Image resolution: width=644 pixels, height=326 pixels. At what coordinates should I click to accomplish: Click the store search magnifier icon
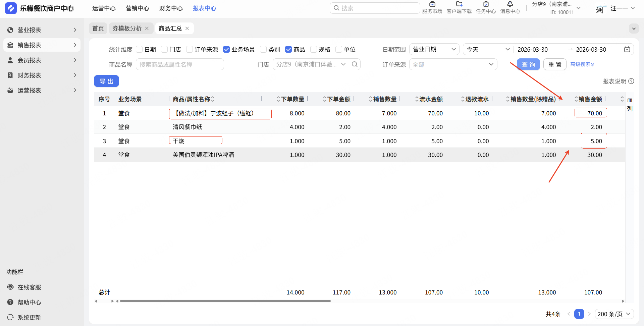point(355,64)
